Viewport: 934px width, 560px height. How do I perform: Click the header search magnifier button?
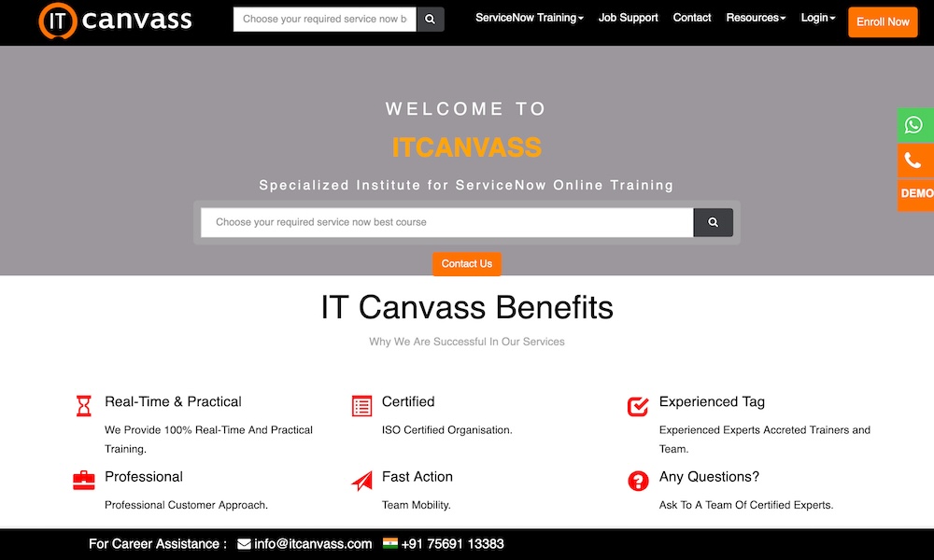pos(430,19)
